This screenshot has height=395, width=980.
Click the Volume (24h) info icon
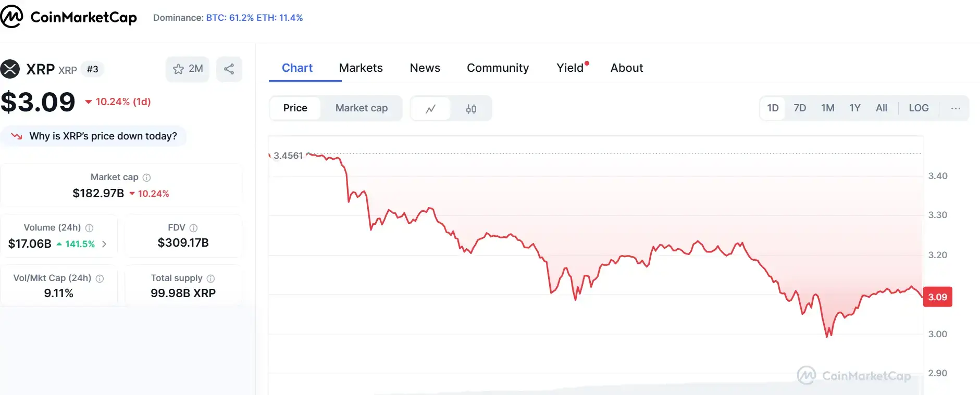(89, 228)
